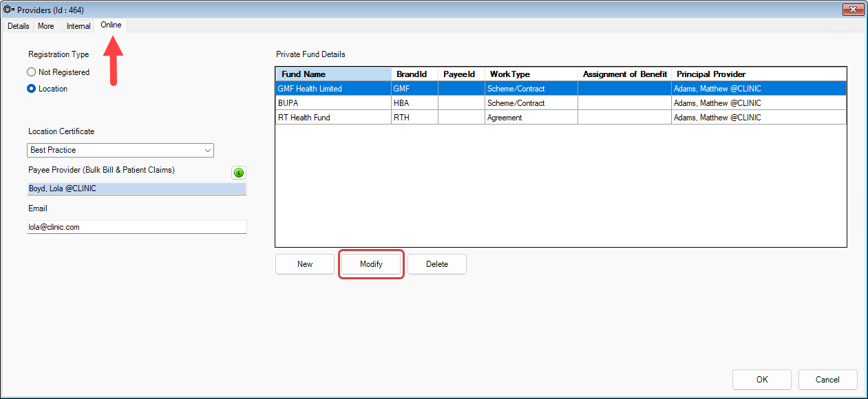
Task: Select the BUPA fund row
Action: coord(561,103)
